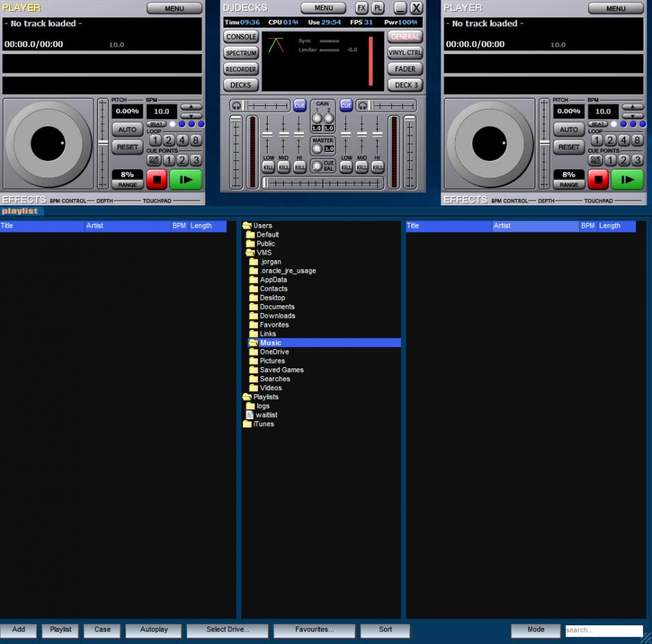Jump to cue point 1 on left deck
The height and width of the screenshot is (644, 652).
169,160
